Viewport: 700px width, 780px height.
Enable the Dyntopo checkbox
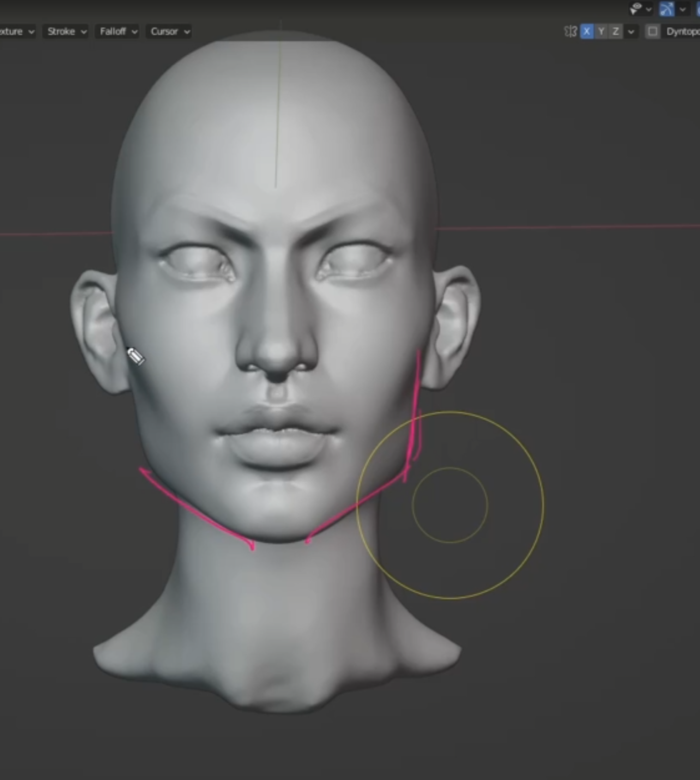coord(652,31)
